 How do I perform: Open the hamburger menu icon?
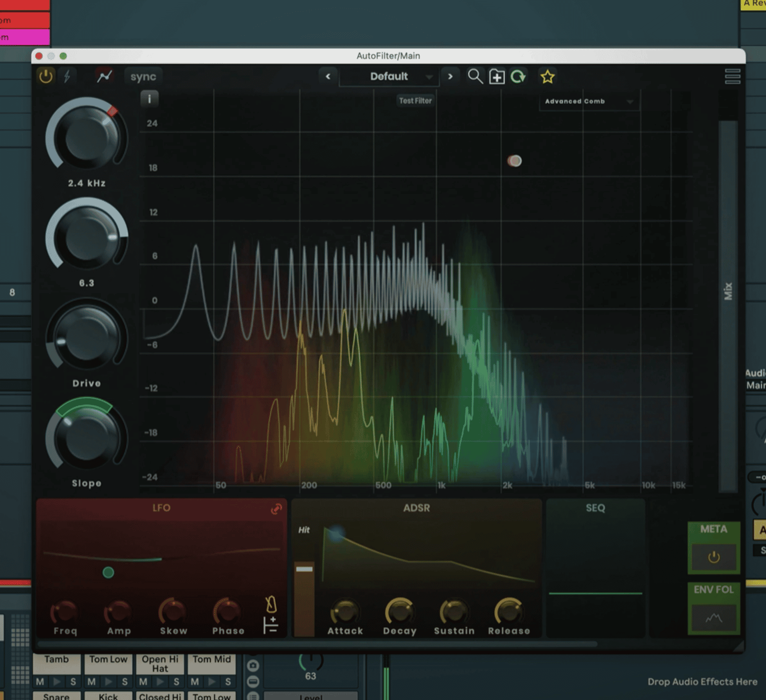coord(732,77)
